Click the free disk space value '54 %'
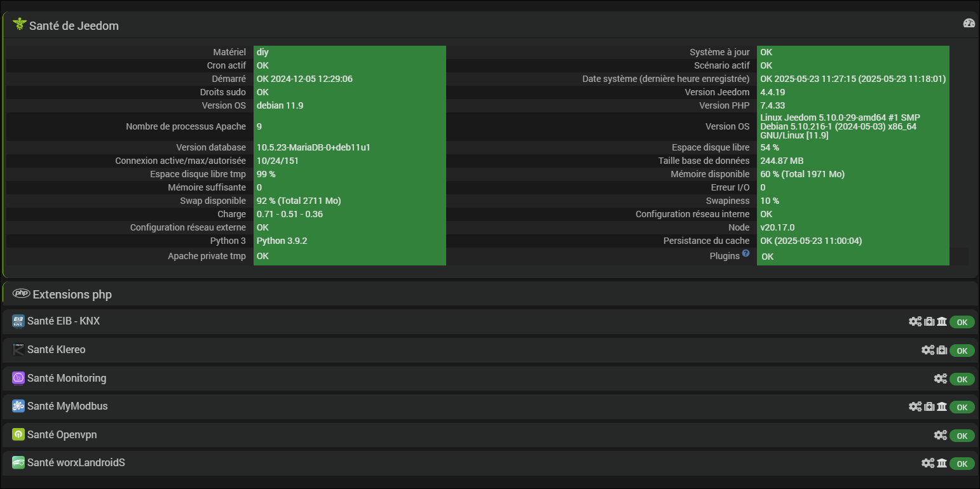The height and width of the screenshot is (489, 980). point(769,147)
